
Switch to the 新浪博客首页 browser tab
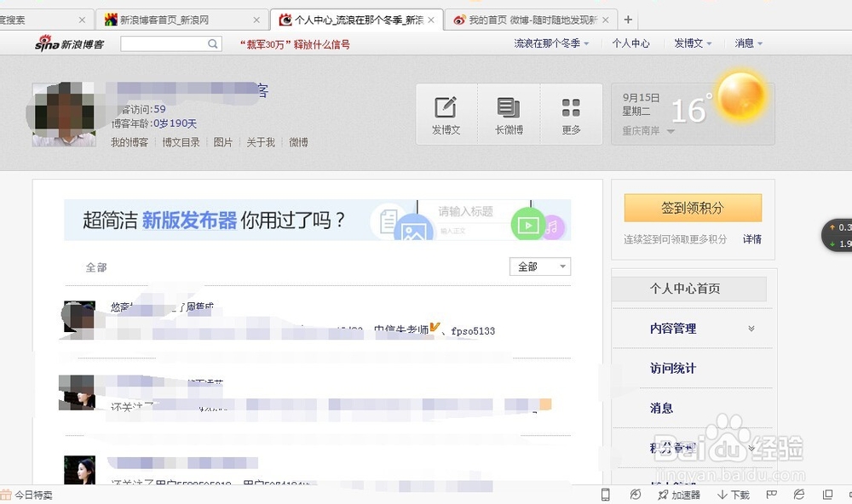[x=181, y=20]
